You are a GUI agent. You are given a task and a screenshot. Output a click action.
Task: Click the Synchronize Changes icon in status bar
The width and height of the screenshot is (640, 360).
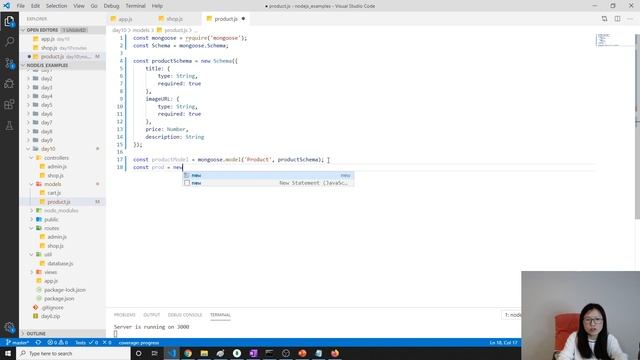pyautogui.click(x=38, y=342)
